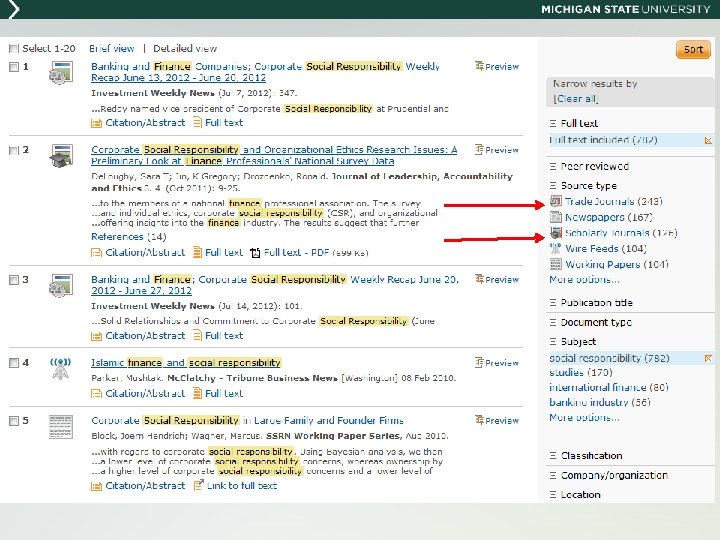This screenshot has height=540, width=720.
Task: Open Citation/Abstract link for result 5
Action: [145, 486]
